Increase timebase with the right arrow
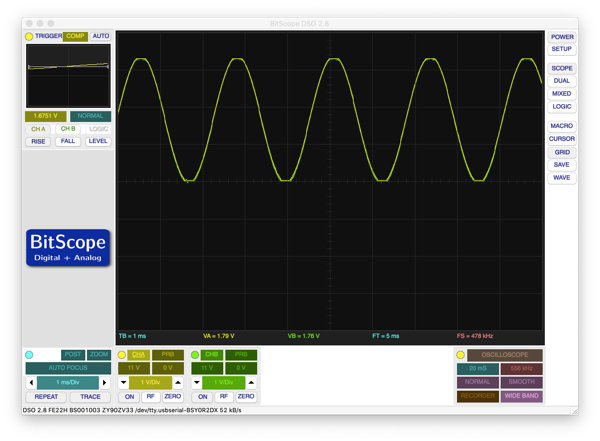 tap(104, 382)
